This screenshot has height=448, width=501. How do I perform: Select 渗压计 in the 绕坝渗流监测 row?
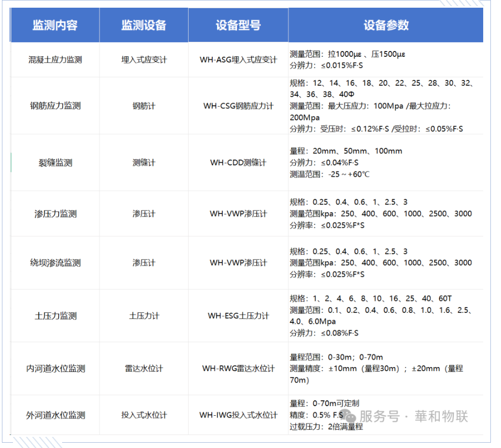pyautogui.click(x=144, y=263)
